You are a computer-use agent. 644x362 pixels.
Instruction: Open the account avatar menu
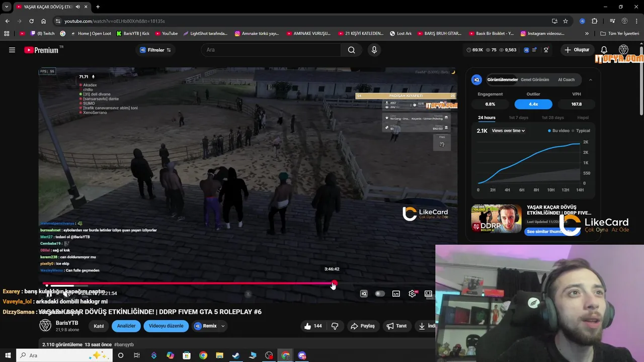[624, 50]
